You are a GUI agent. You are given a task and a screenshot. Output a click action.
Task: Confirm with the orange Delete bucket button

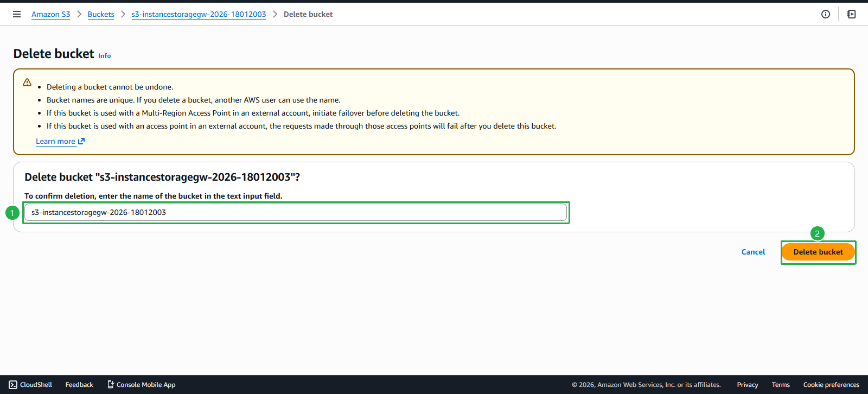818,252
